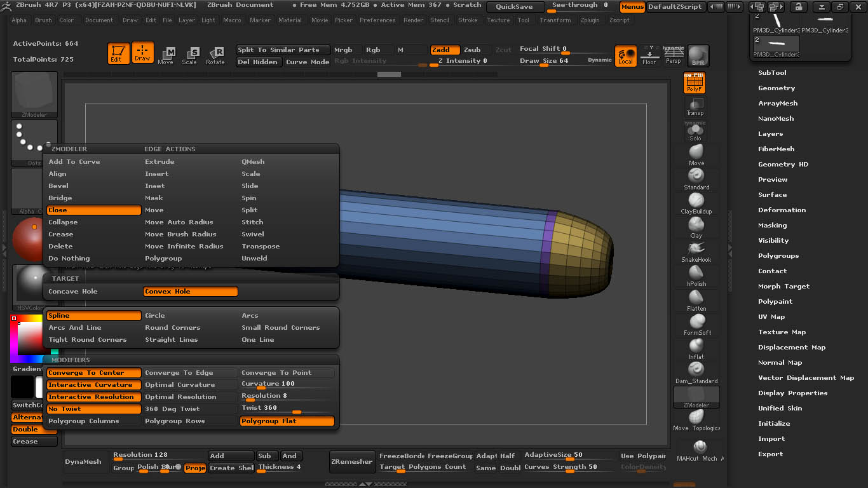Screen dimensions: 868x488
Task: Open the Zplugin menu
Action: coord(590,20)
